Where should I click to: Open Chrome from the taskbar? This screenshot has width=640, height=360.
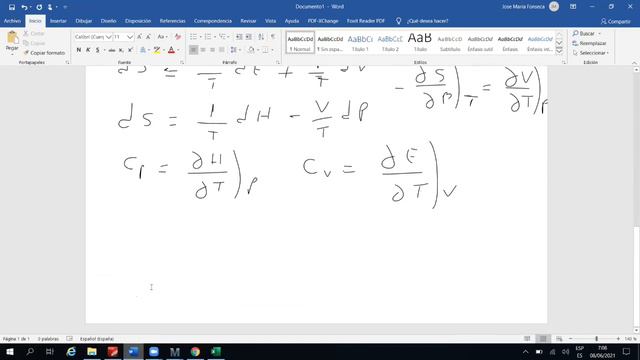tap(196, 351)
